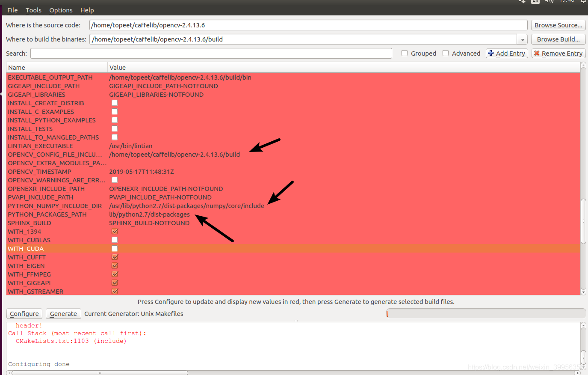Click the lib/python2.7/dist-packages value
The height and width of the screenshot is (375, 588).
click(x=149, y=214)
